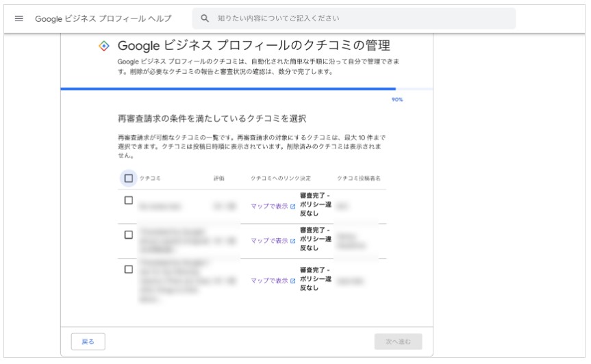Screen dimensions: 591x364
Task: Click the 評価 column header
Action: pos(219,178)
